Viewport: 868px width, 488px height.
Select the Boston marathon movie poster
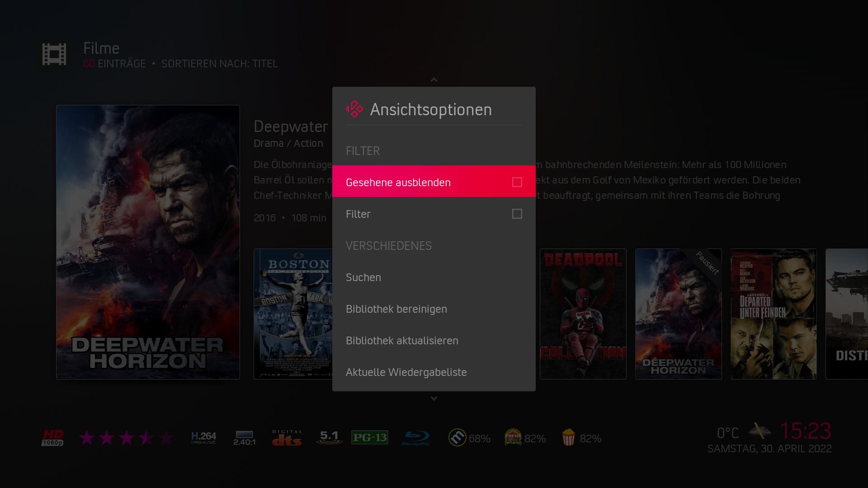coord(293,314)
